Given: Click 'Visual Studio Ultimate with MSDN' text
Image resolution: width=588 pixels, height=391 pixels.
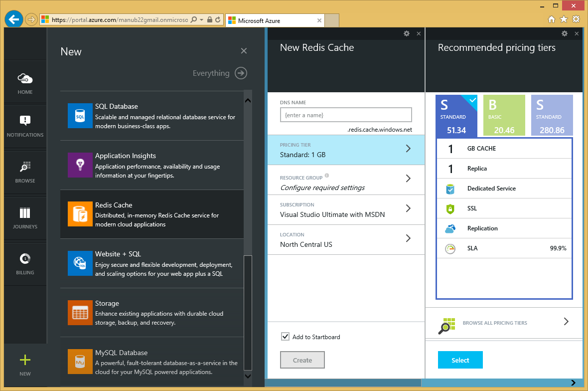Looking at the screenshot, I should pyautogui.click(x=332, y=214).
